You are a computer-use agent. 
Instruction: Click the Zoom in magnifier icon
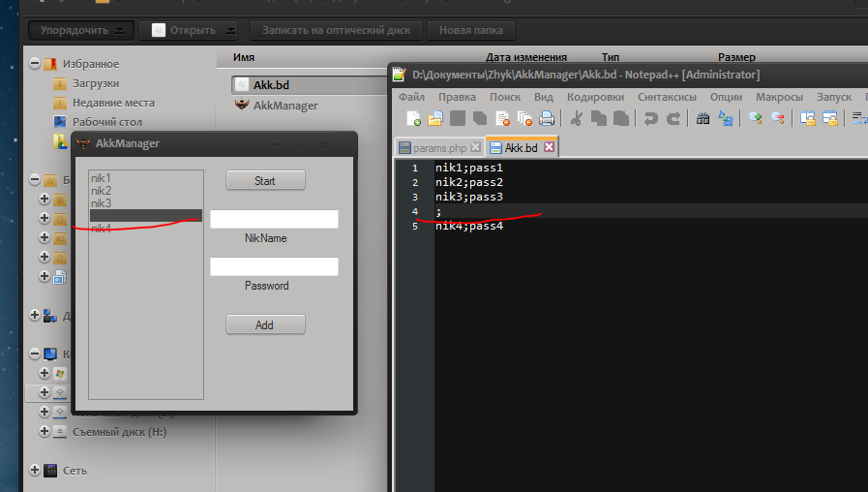(x=756, y=119)
